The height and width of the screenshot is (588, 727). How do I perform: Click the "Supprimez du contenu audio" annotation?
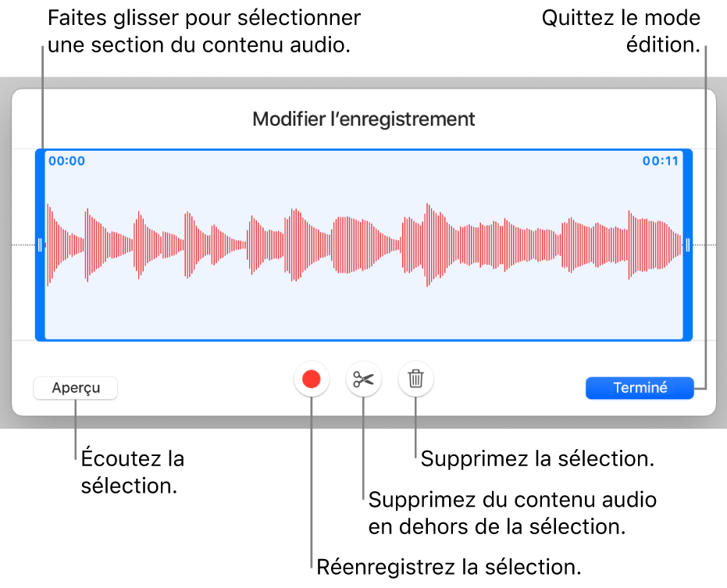pyautogui.click(x=511, y=512)
